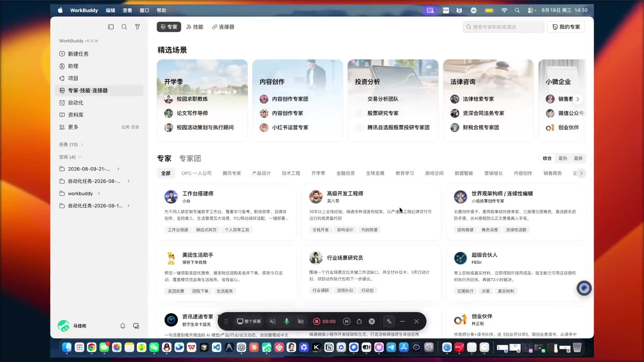This screenshot has height=362, width=644.
Task: Show more categories with right arrow
Action: click(582, 173)
